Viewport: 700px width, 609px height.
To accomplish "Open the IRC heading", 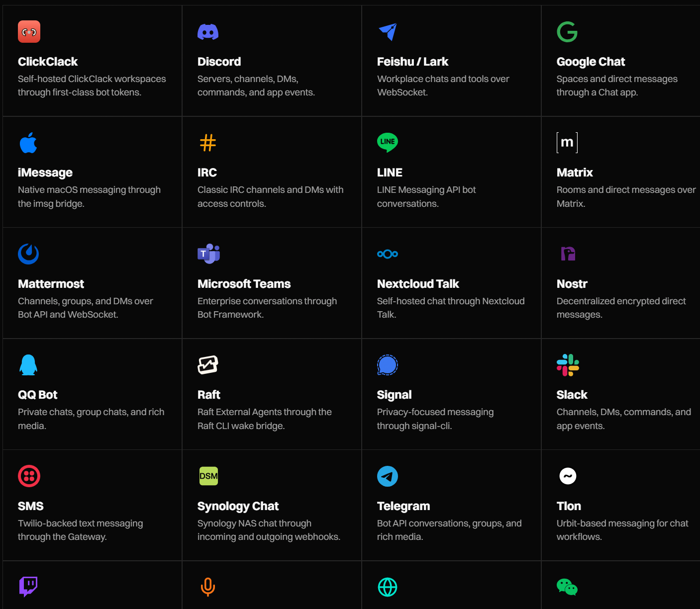I will (207, 173).
